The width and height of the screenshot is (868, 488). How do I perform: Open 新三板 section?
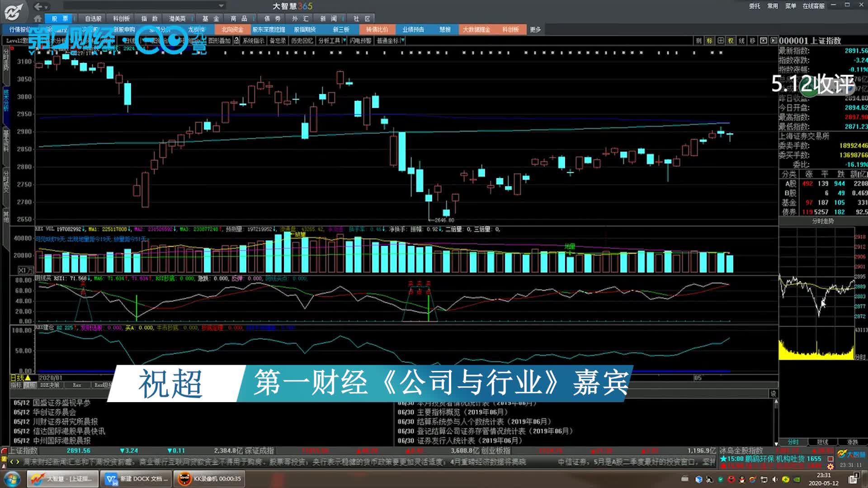(341, 29)
